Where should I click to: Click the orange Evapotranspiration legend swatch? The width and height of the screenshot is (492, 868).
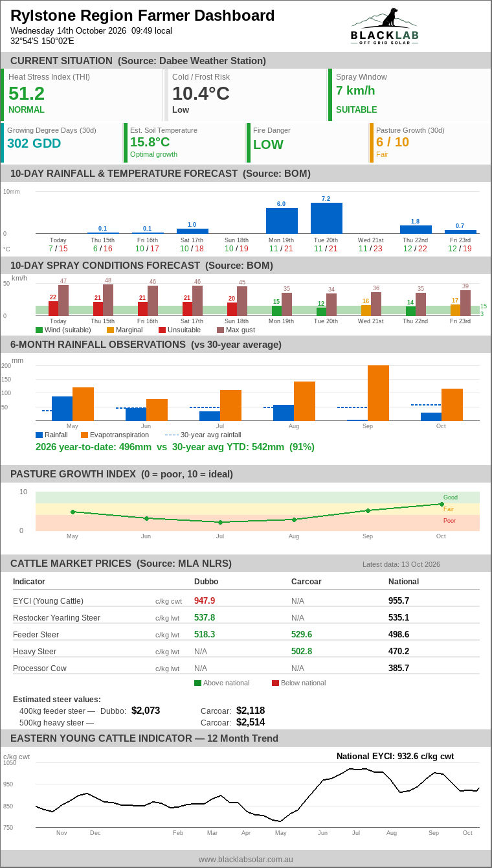(x=84, y=435)
